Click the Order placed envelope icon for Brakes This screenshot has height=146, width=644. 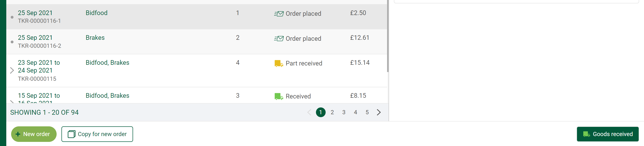[x=279, y=39]
